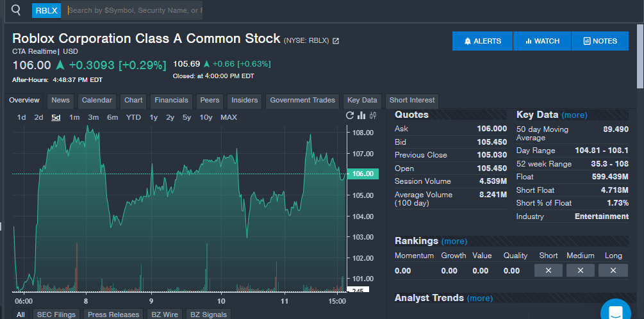Set chart range to 6m
The image size is (644, 319).
coord(113,117)
